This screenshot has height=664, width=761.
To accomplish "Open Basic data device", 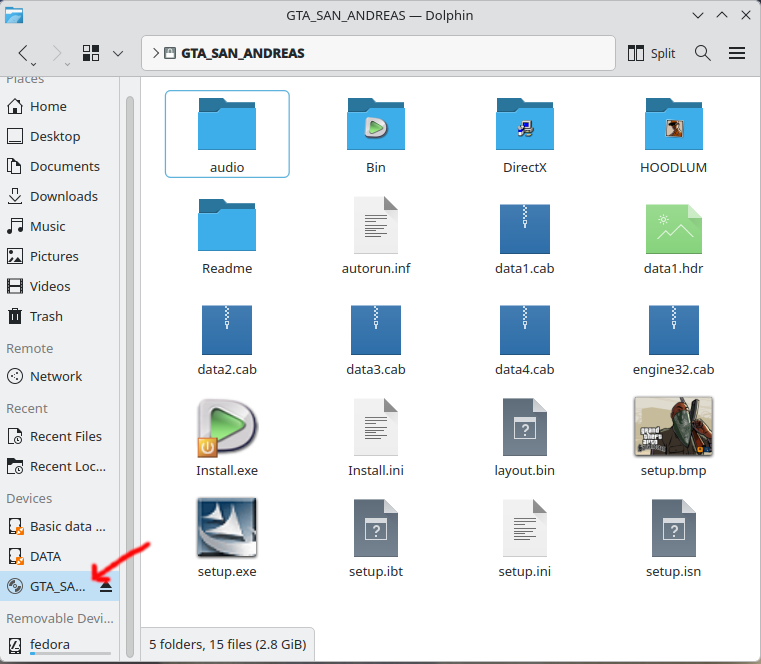I will point(59,527).
